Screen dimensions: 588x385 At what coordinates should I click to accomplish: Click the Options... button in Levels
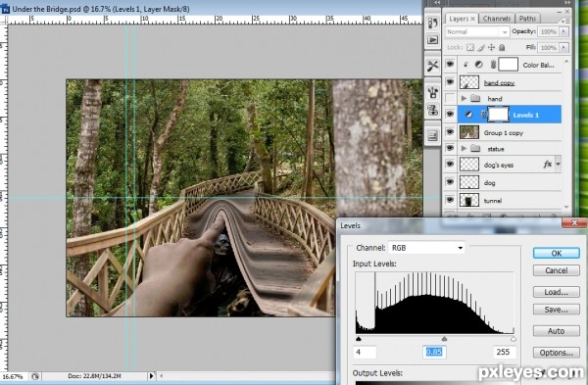tap(556, 353)
